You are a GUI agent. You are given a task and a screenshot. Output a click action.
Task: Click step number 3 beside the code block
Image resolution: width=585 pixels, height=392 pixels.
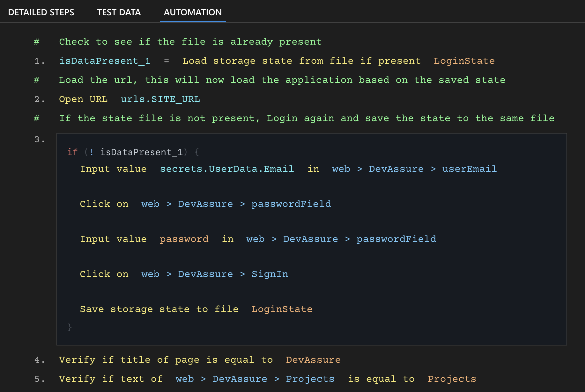pos(39,139)
